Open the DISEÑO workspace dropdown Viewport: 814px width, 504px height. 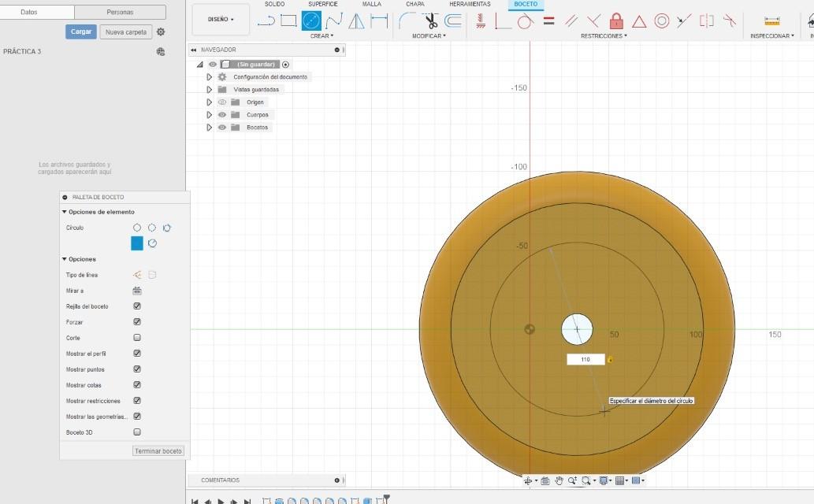221,19
